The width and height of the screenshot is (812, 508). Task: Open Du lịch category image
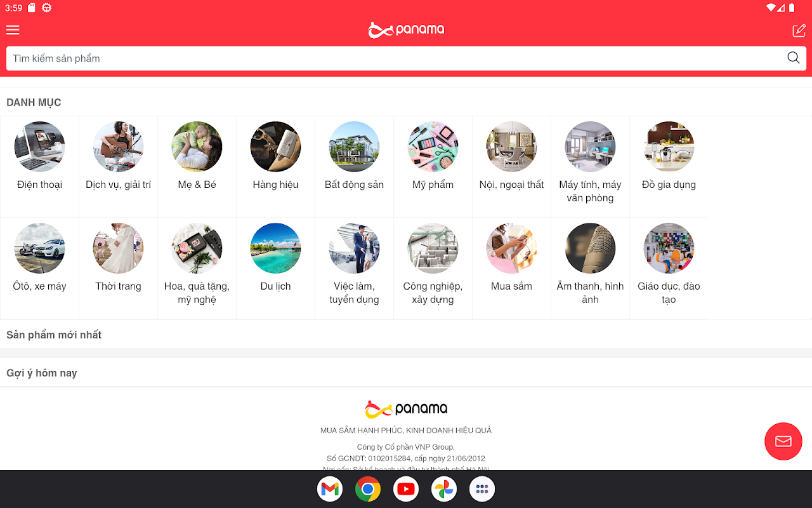tap(275, 248)
